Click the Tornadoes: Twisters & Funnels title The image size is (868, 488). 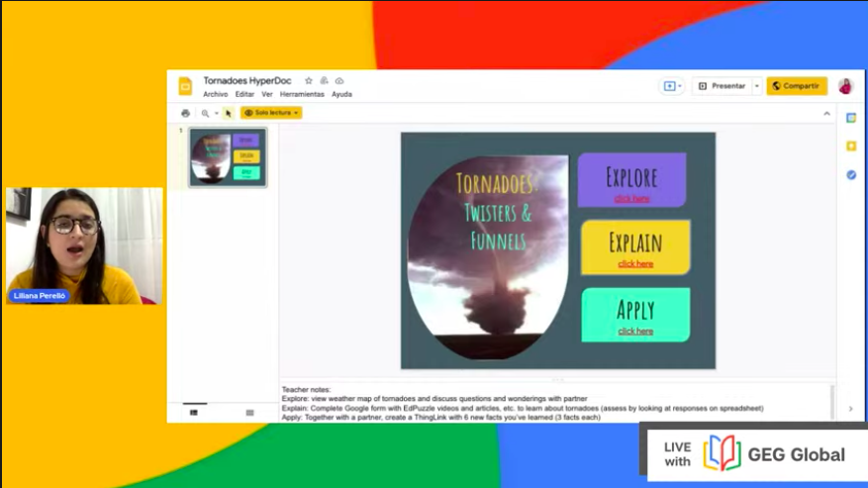(497, 212)
